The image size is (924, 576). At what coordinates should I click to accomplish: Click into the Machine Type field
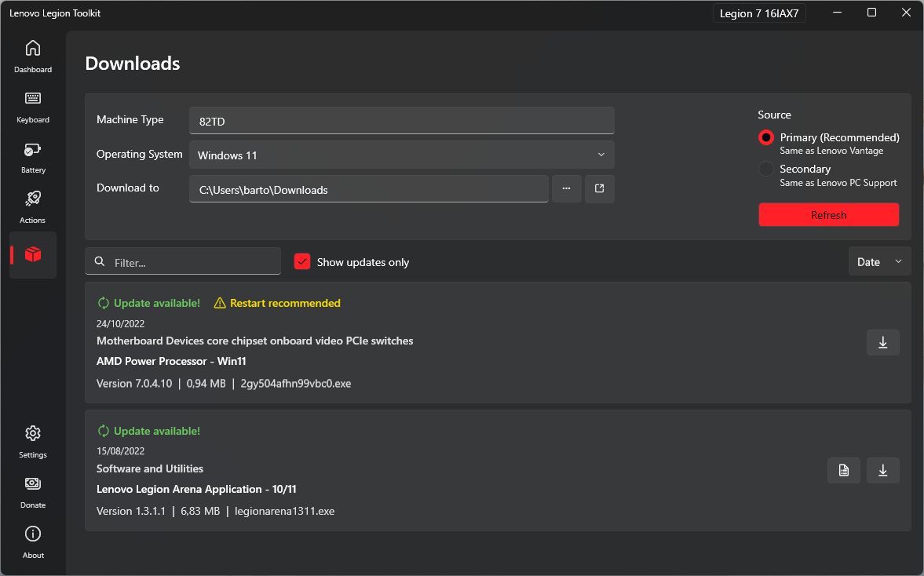point(402,121)
